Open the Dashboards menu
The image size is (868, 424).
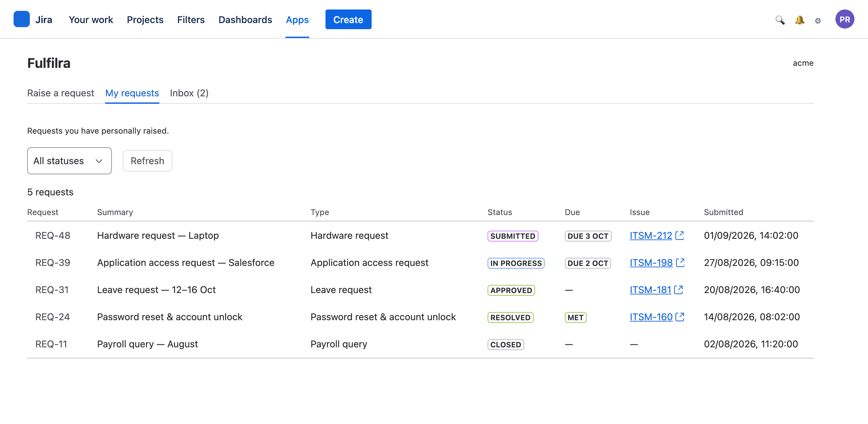(x=245, y=20)
